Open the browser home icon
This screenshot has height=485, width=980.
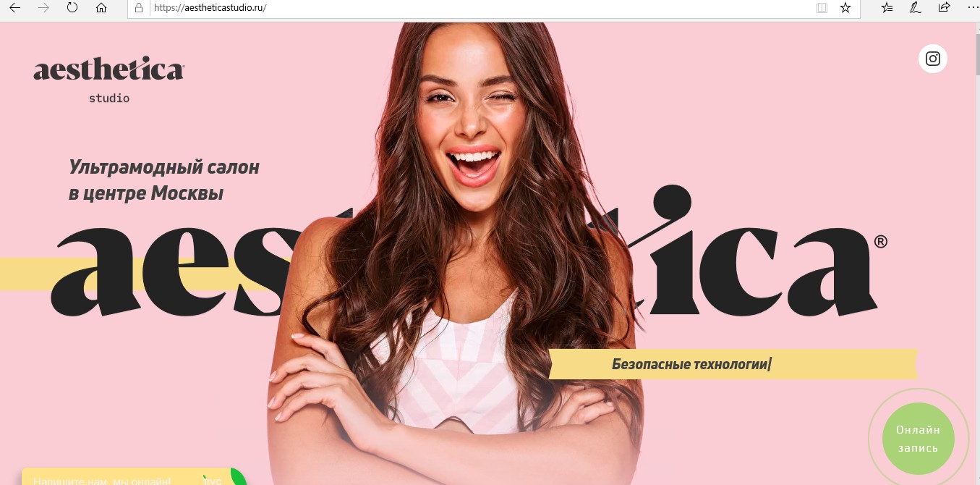[101, 8]
